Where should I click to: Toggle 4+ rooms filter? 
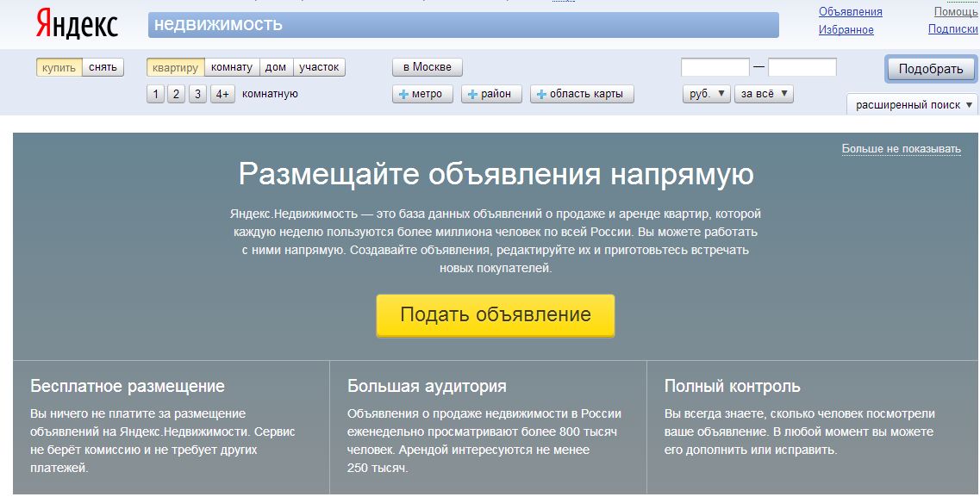[222, 94]
